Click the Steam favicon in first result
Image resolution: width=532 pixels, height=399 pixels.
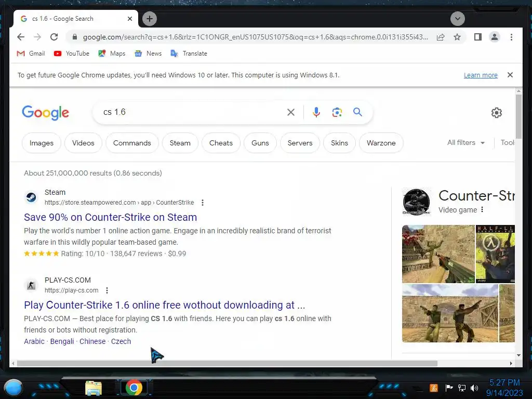pos(31,197)
